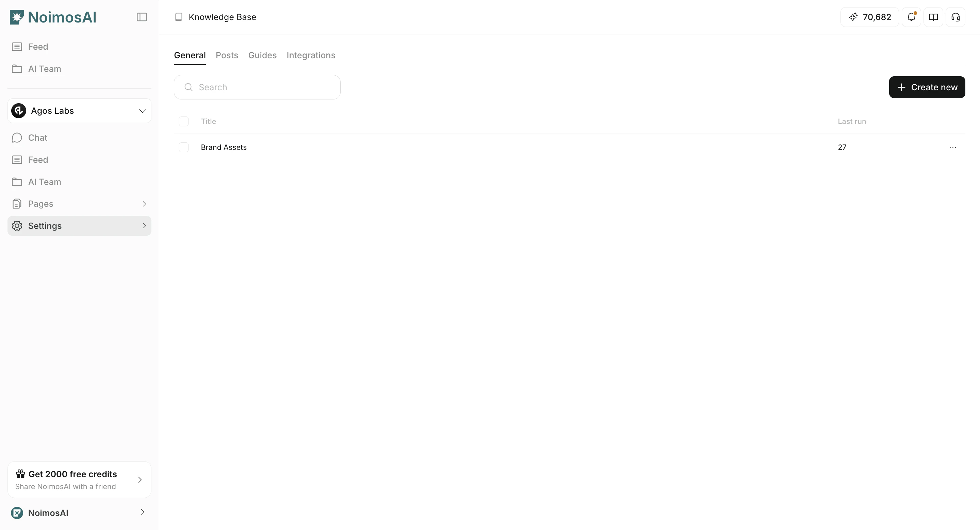Viewport: 980px width, 530px height.
Task: Click the credits sparkle icon showing 70,682
Action: pos(853,17)
